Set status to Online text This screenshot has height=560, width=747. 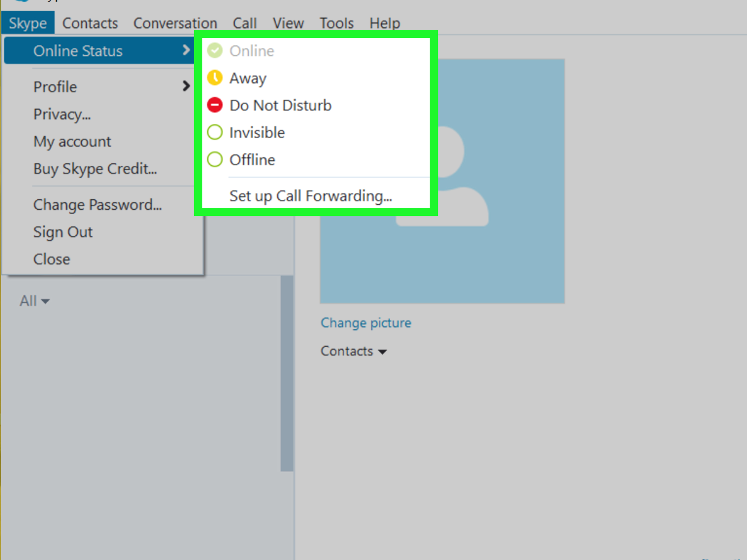click(x=252, y=51)
